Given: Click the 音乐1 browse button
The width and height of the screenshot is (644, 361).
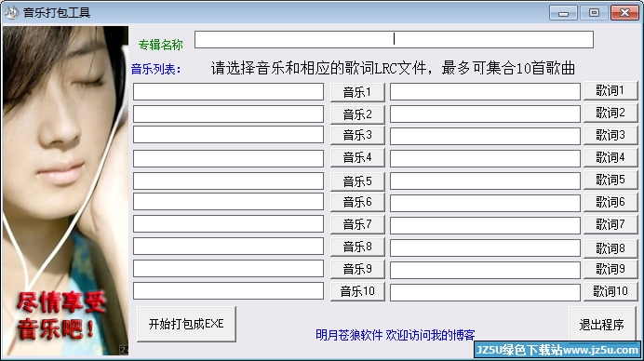Looking at the screenshot, I should (357, 92).
